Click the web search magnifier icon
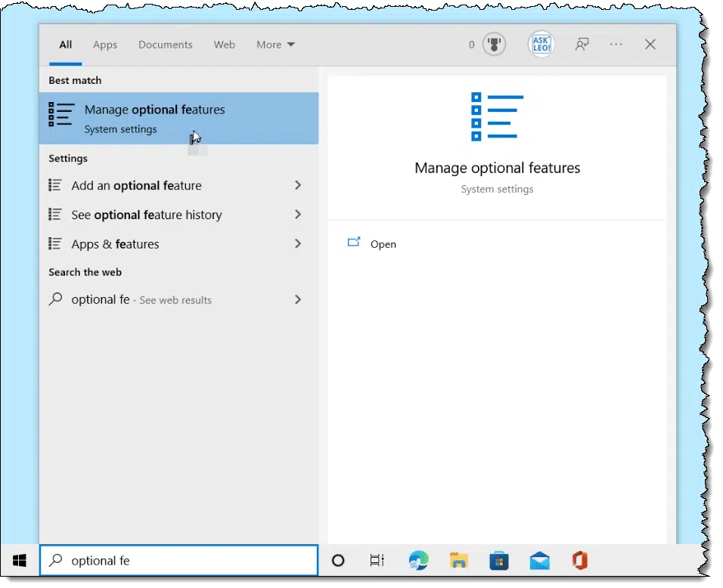723x588 pixels. (55, 299)
